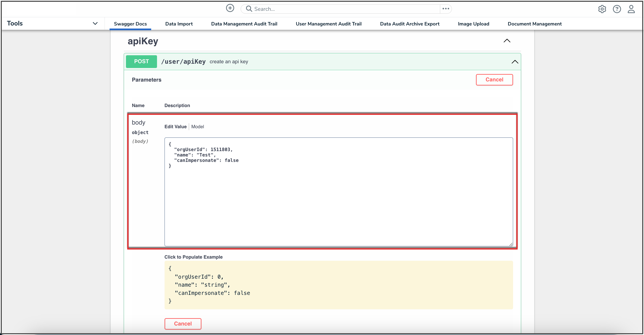Go to the Document Management tab

[534, 24]
